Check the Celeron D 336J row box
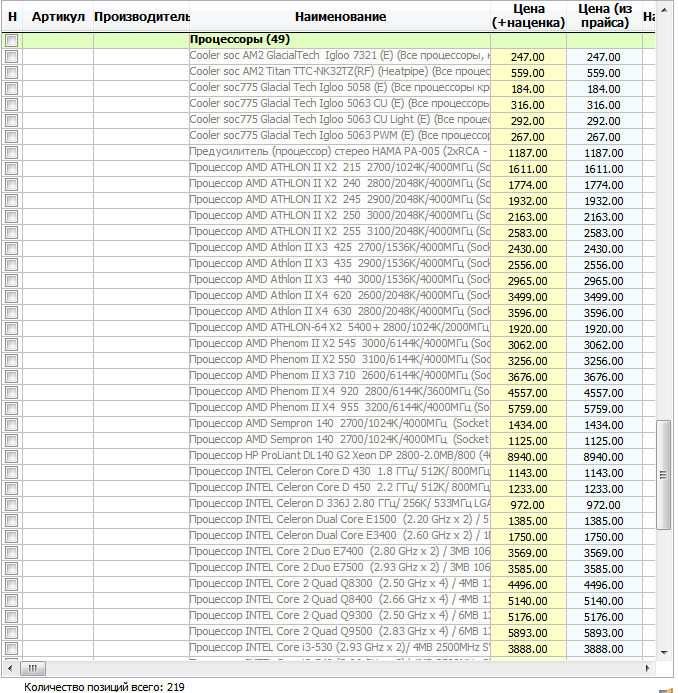Screen dimensions: 678x693 tap(11, 504)
